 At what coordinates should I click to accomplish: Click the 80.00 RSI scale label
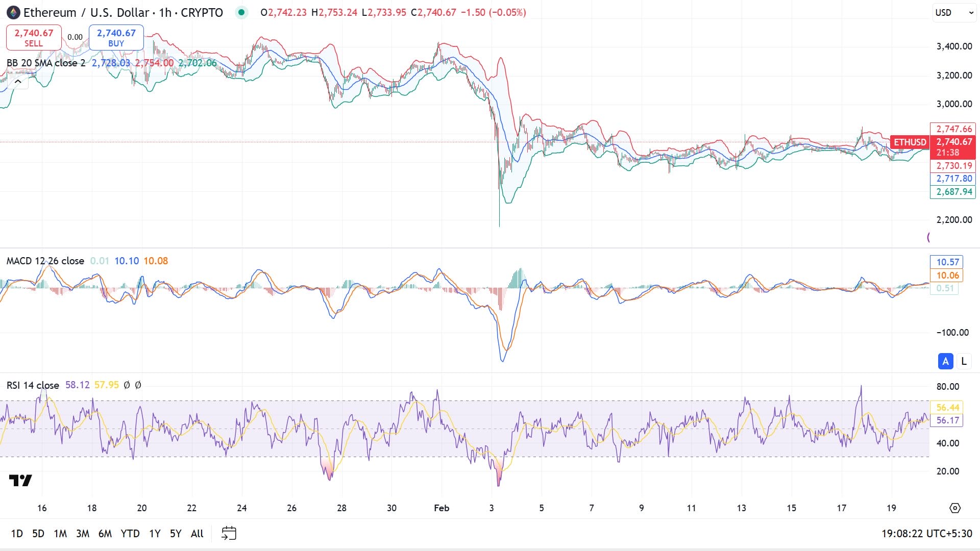pyautogui.click(x=948, y=387)
